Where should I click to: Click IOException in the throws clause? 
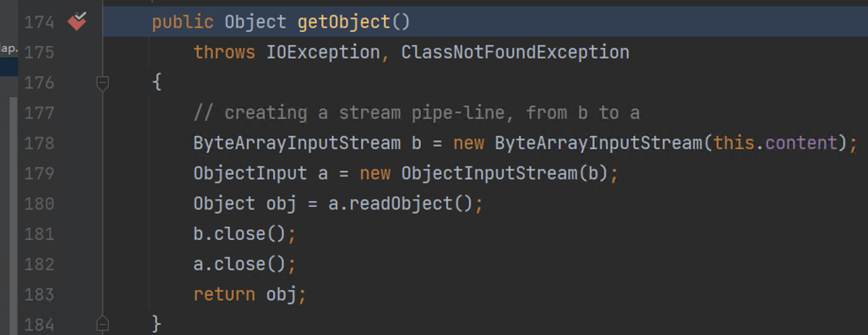click(x=323, y=52)
